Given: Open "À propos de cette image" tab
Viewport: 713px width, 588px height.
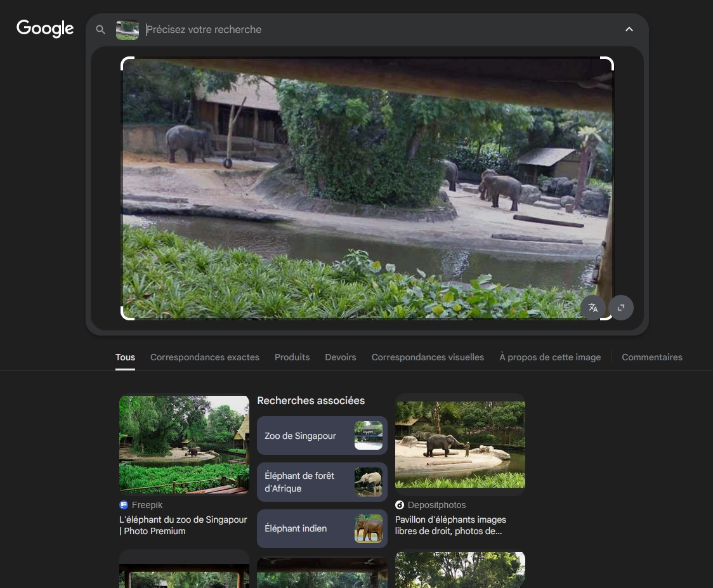Looking at the screenshot, I should point(549,357).
